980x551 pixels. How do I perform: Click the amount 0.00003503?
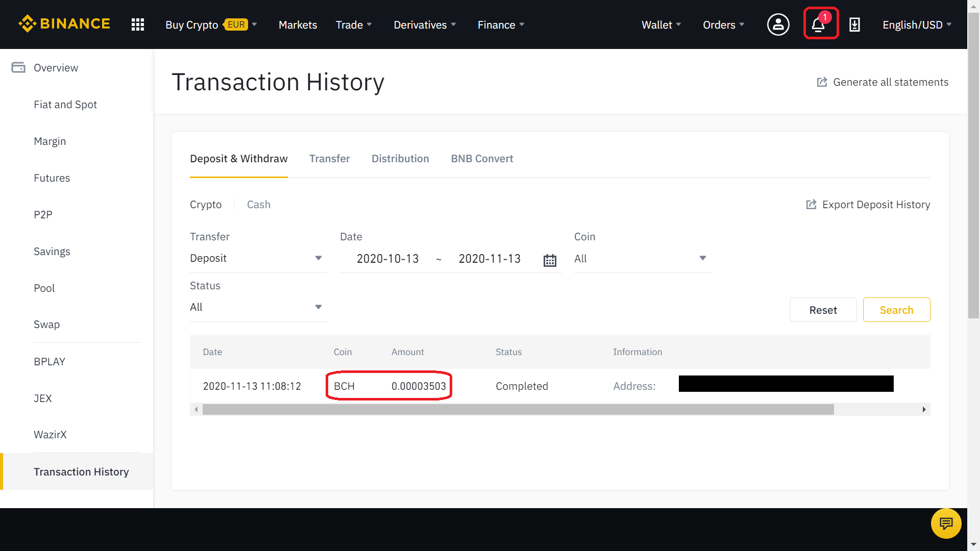tap(419, 386)
